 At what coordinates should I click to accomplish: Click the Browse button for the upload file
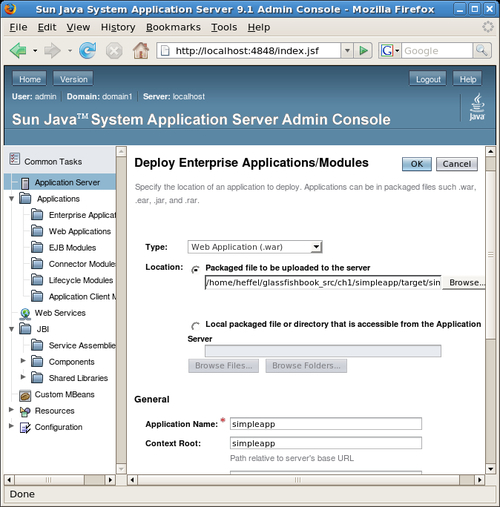(x=464, y=283)
